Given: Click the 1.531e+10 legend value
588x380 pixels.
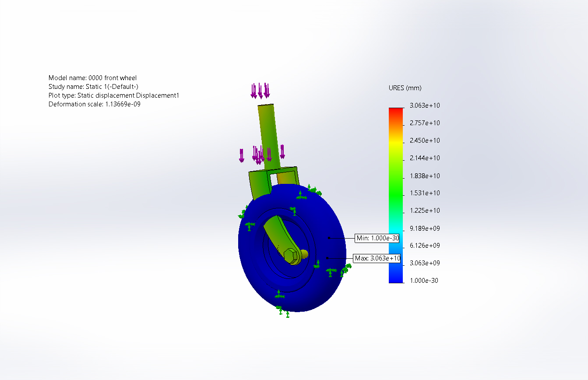Looking at the screenshot, I should click(x=425, y=193).
